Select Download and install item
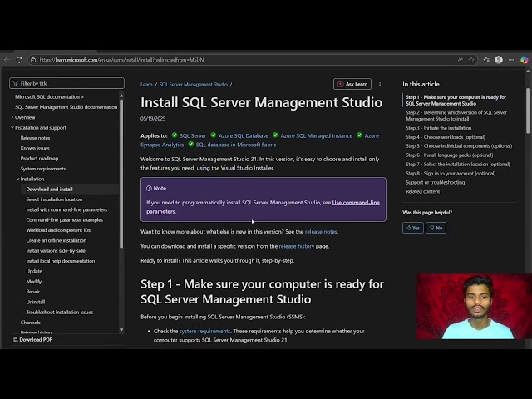The image size is (532, 399). pyautogui.click(x=50, y=189)
